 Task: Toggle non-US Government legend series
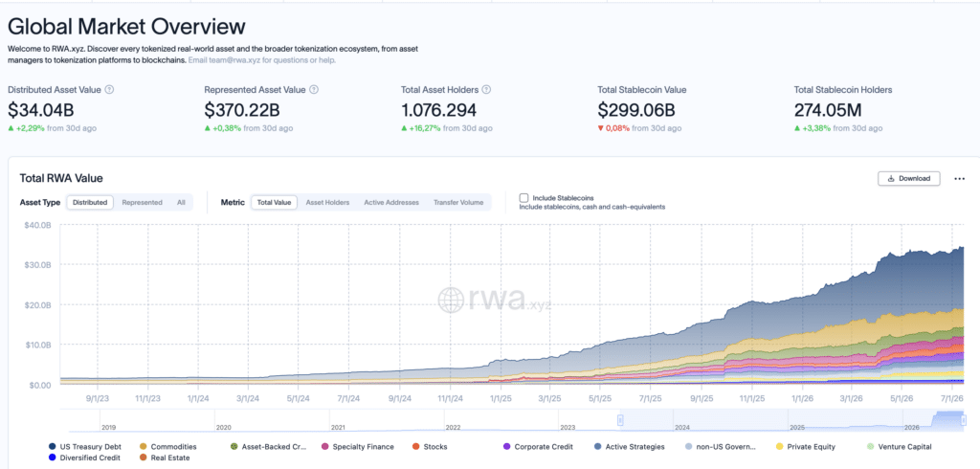pyautogui.click(x=721, y=446)
